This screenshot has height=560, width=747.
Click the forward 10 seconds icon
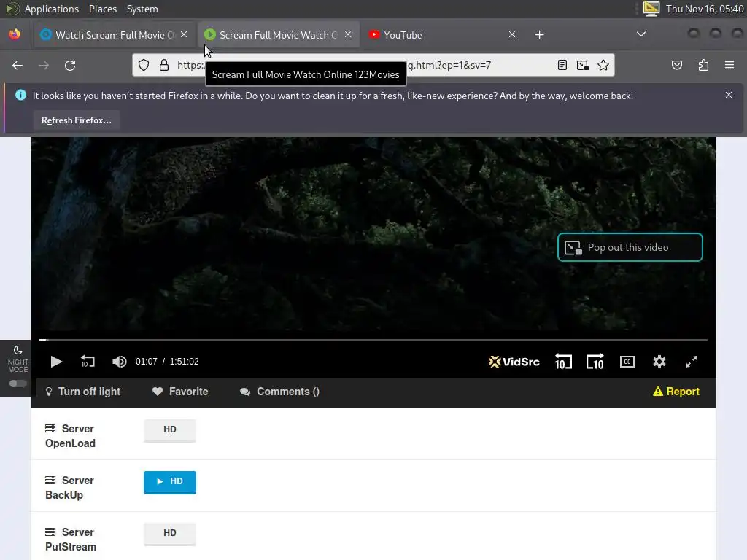[595, 362]
